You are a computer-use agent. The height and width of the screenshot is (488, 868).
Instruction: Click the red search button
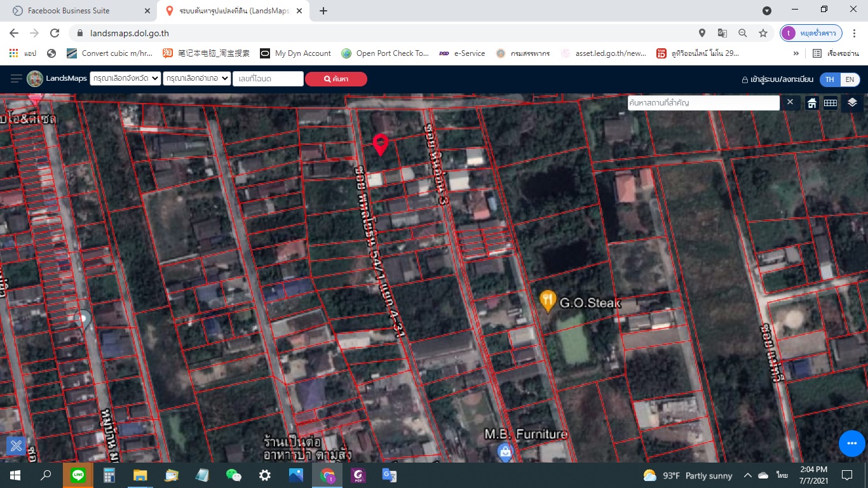(336, 79)
